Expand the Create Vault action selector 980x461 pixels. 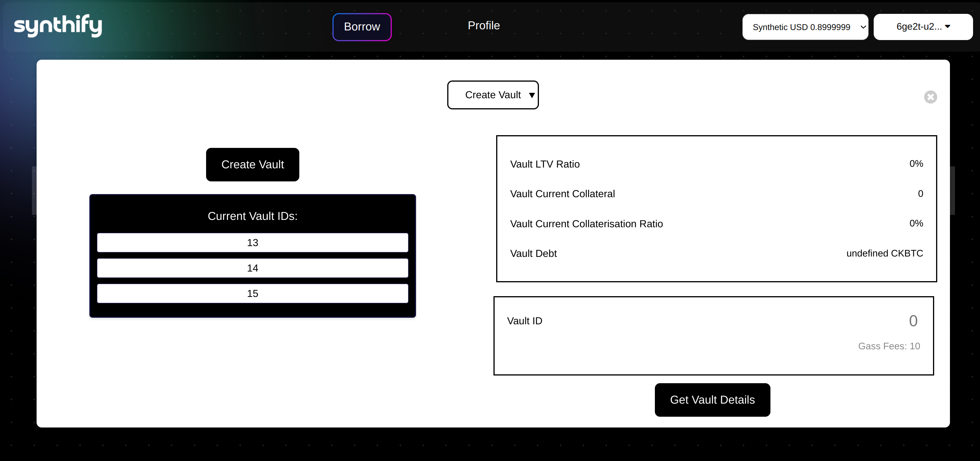click(x=492, y=95)
